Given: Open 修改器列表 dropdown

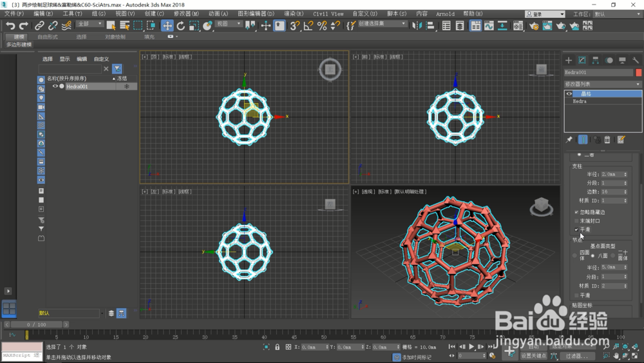Looking at the screenshot, I should coord(602,84).
